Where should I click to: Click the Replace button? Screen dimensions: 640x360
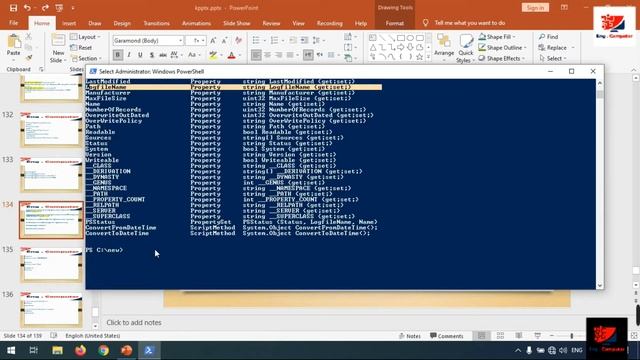click(x=556, y=48)
